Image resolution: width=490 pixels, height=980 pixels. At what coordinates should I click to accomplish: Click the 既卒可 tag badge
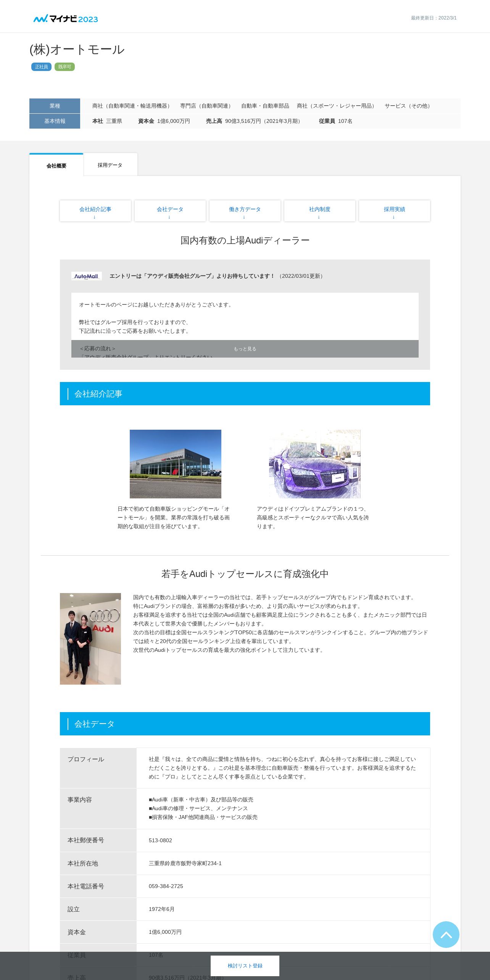point(64,67)
